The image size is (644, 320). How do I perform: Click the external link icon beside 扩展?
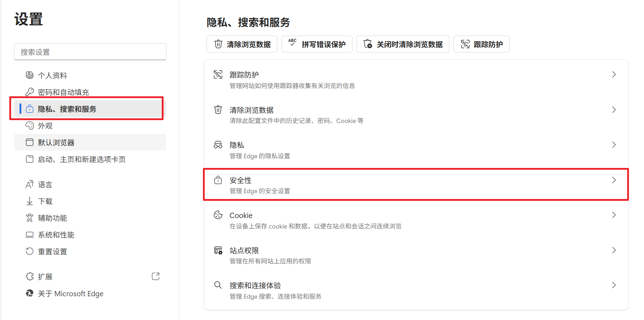[156, 276]
